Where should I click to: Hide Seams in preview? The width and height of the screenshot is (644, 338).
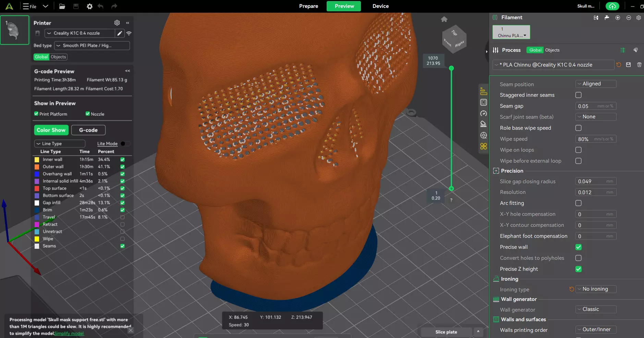[x=122, y=246]
